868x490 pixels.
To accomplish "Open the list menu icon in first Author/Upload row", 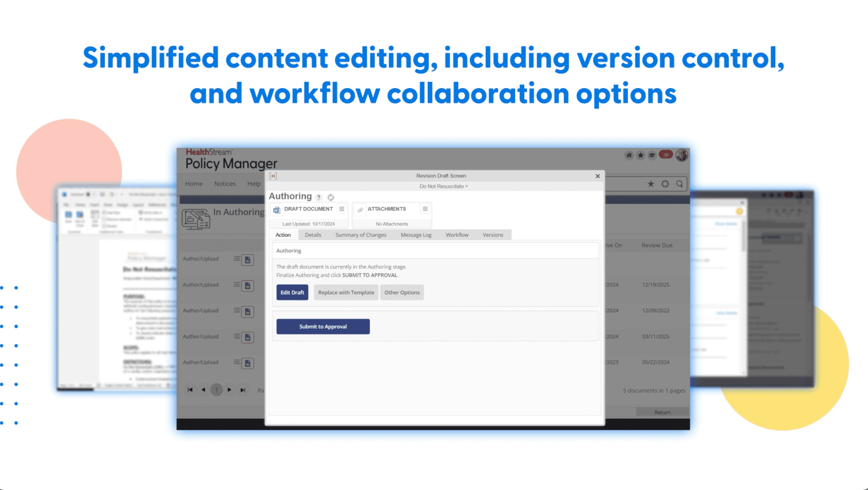I will pos(237,259).
